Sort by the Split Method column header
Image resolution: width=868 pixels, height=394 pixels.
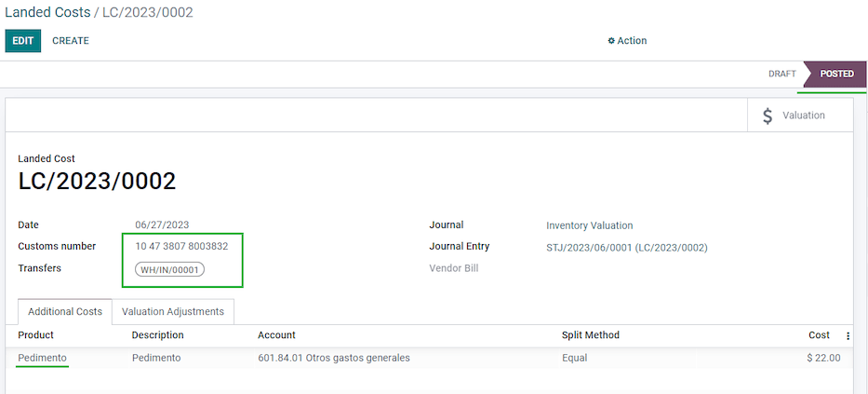(x=590, y=335)
